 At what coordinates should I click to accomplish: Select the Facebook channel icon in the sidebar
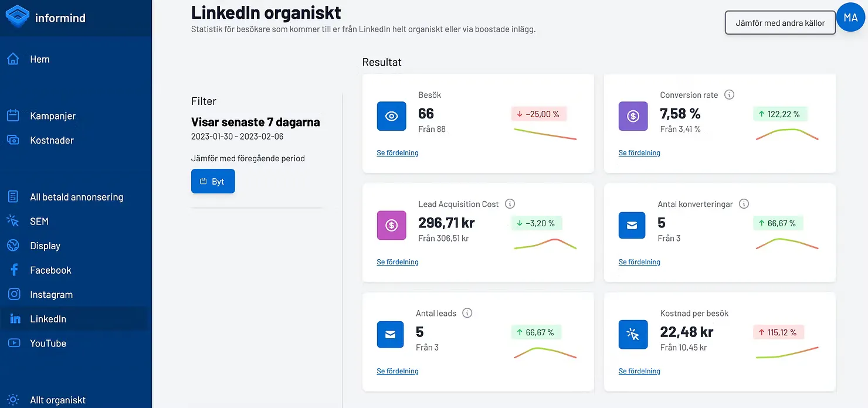[13, 270]
